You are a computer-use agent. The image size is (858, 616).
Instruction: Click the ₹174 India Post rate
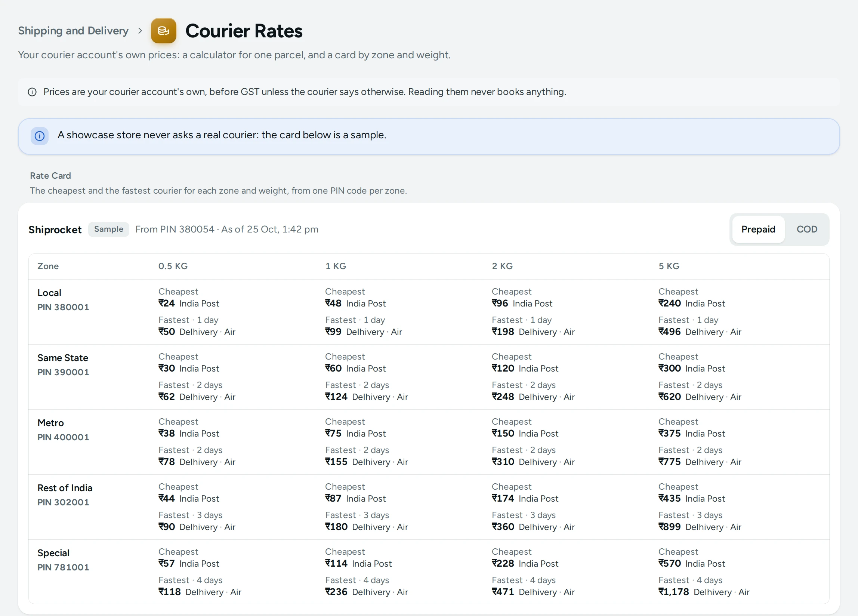click(x=525, y=499)
